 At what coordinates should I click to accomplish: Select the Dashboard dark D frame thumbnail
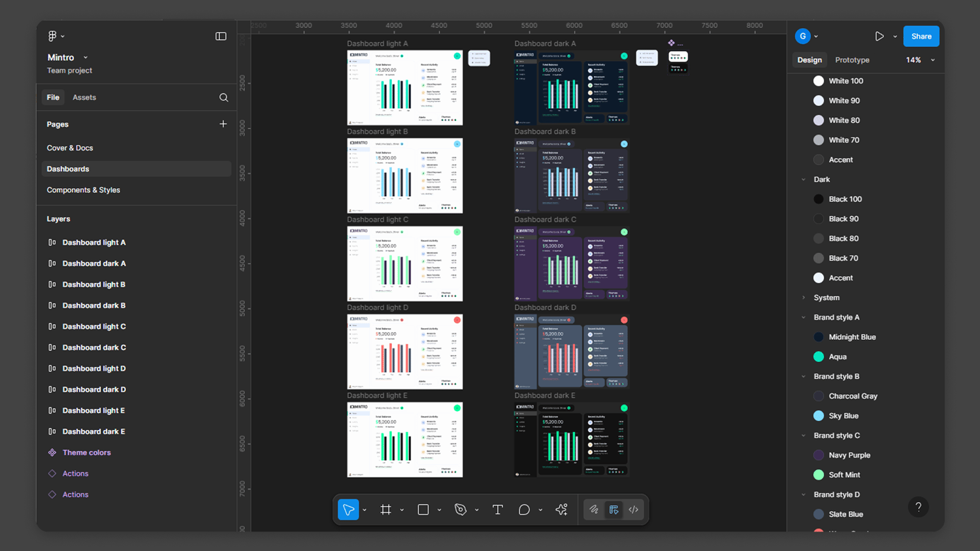tap(572, 352)
